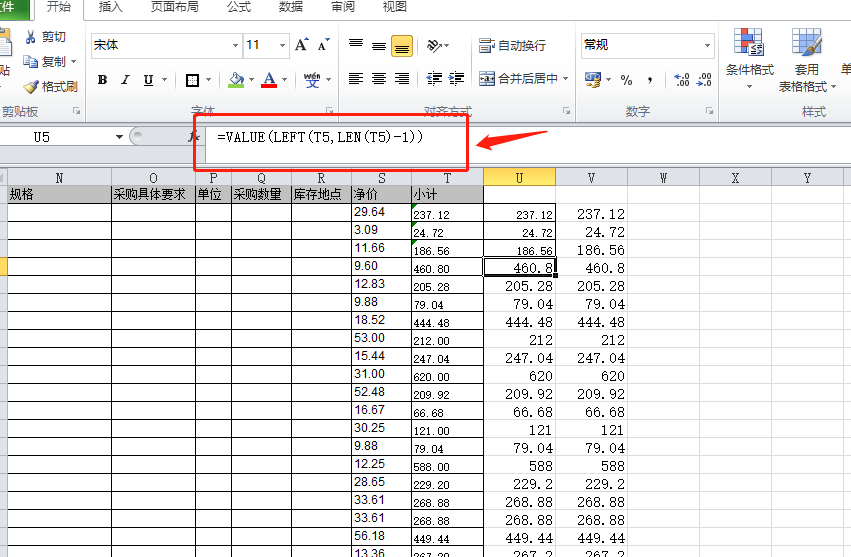Click Merge and Center (合并后居中) button
Viewport: 851px width, 557px height.
point(518,79)
